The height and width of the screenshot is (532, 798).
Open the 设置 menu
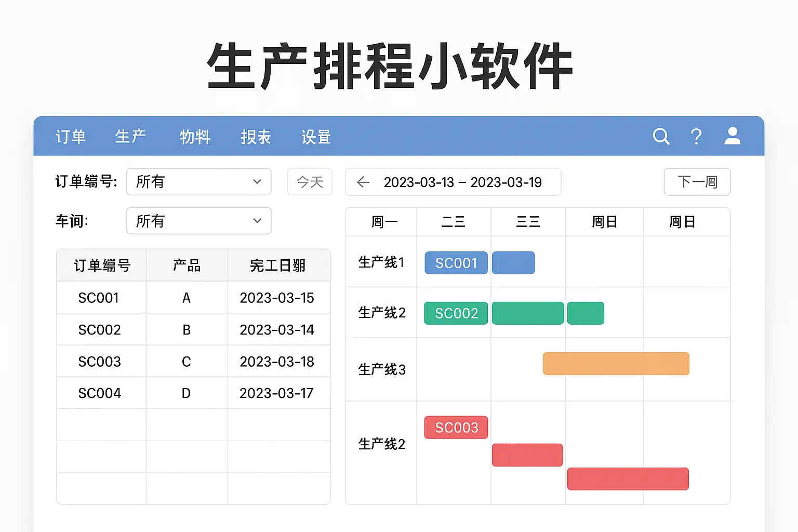tap(316, 137)
